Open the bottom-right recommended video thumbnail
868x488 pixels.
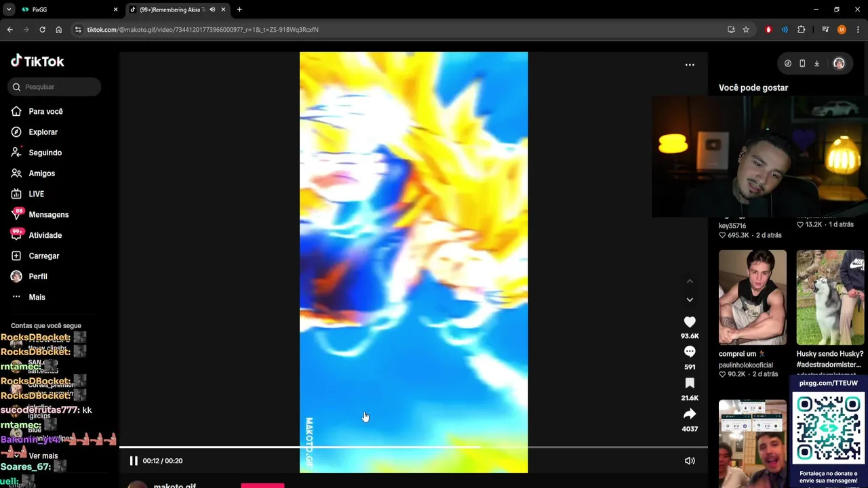[x=753, y=443]
